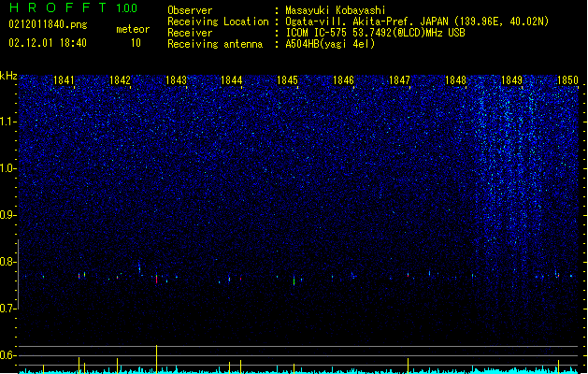Click the 1841 time axis marker
Screen dimensions: 588x374
point(65,80)
